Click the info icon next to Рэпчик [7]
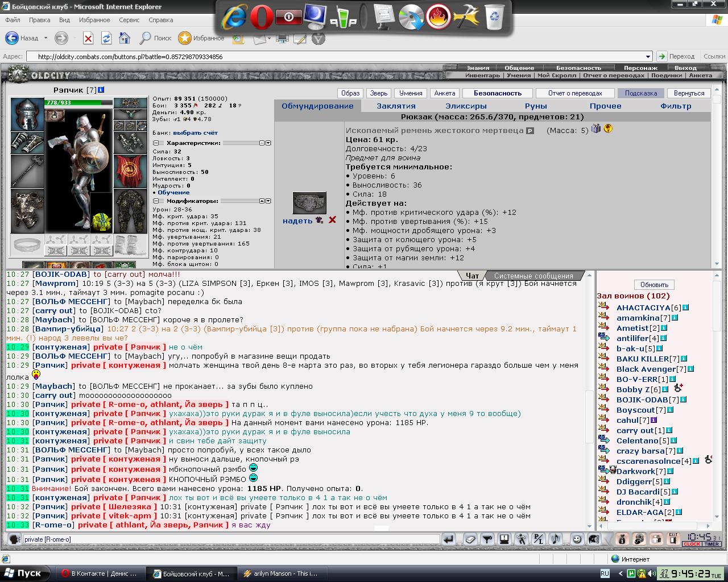The height and width of the screenshot is (582, 728). coord(101,90)
